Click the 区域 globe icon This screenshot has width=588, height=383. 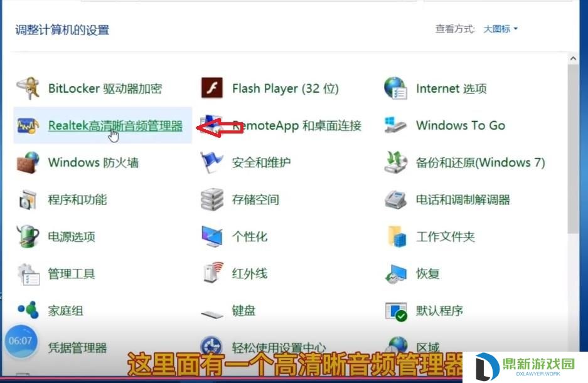397,345
